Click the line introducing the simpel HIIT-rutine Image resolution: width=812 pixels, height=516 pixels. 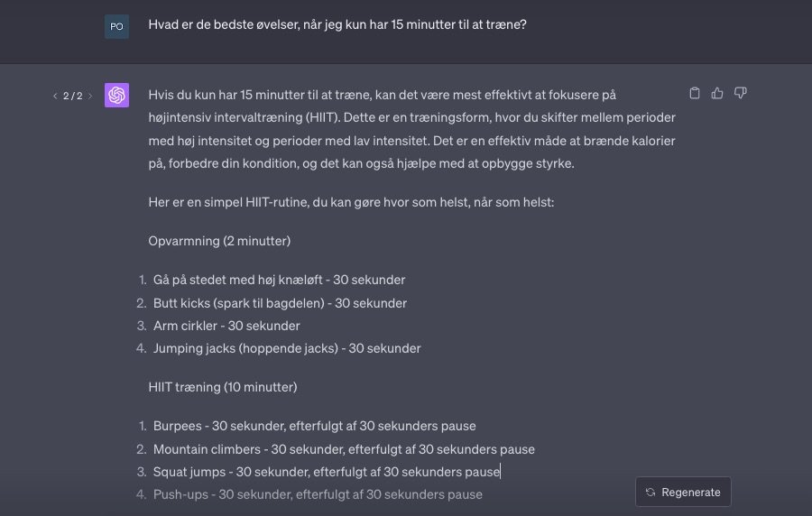[x=351, y=202]
